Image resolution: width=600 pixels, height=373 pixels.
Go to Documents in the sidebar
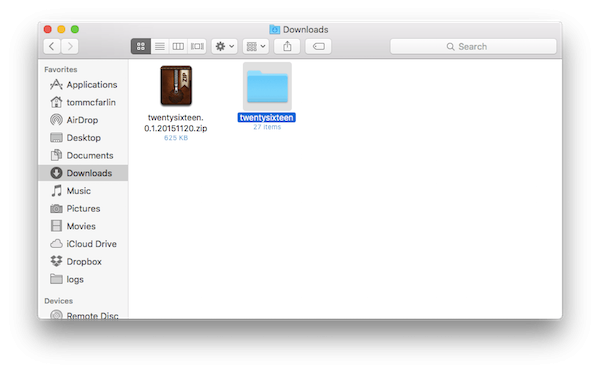83,155
